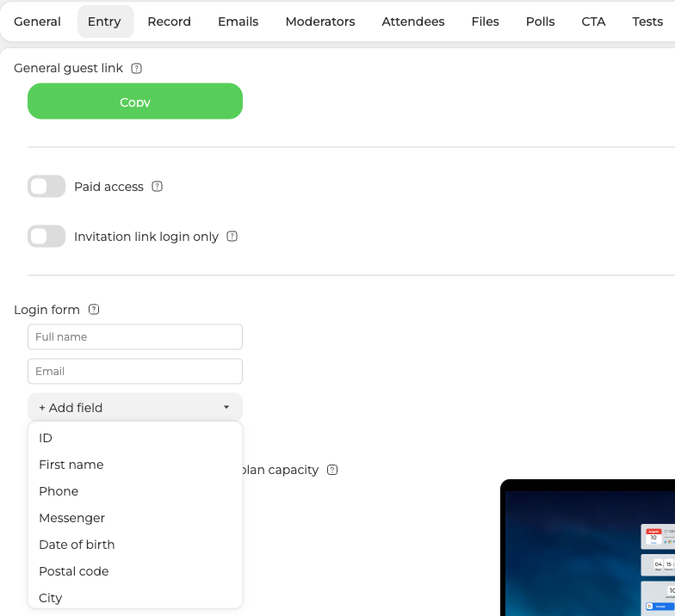Go to the Attendees tab
Screen dimensions: 675x616
coord(413,22)
